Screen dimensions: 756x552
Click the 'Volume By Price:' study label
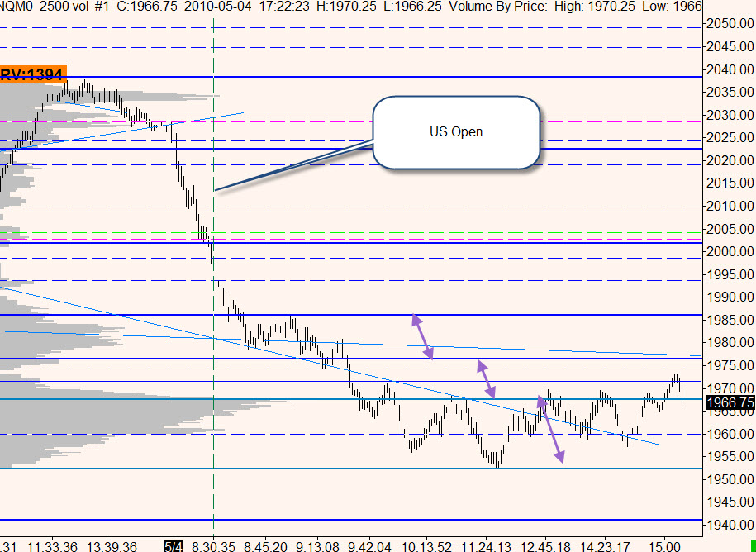[x=498, y=7]
